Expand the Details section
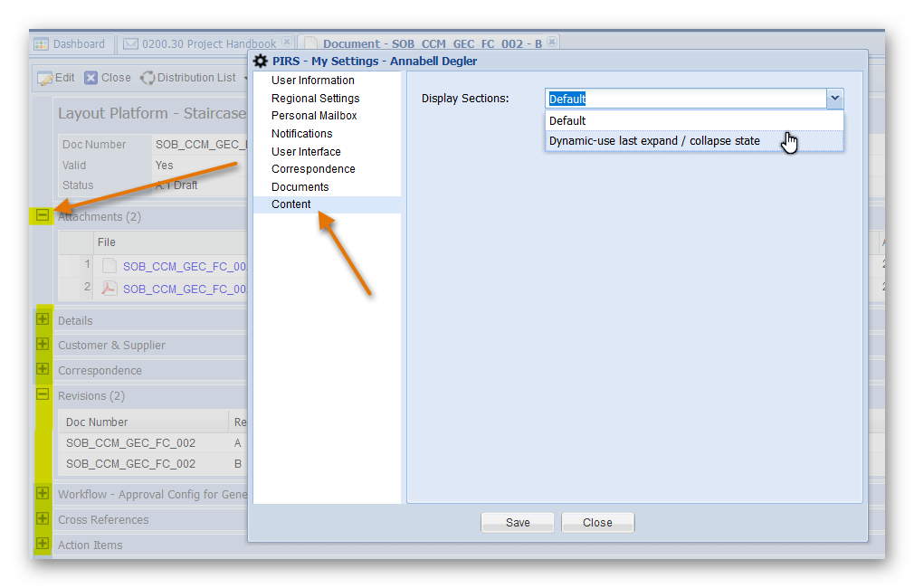Screen dimensions: 914x588 (x=43, y=319)
